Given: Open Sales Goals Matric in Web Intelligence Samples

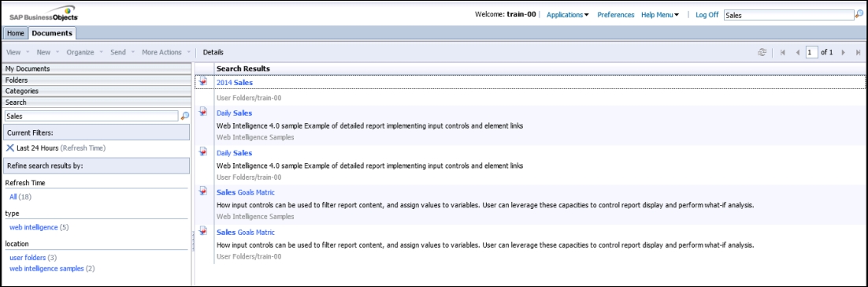Looking at the screenshot, I should (245, 192).
